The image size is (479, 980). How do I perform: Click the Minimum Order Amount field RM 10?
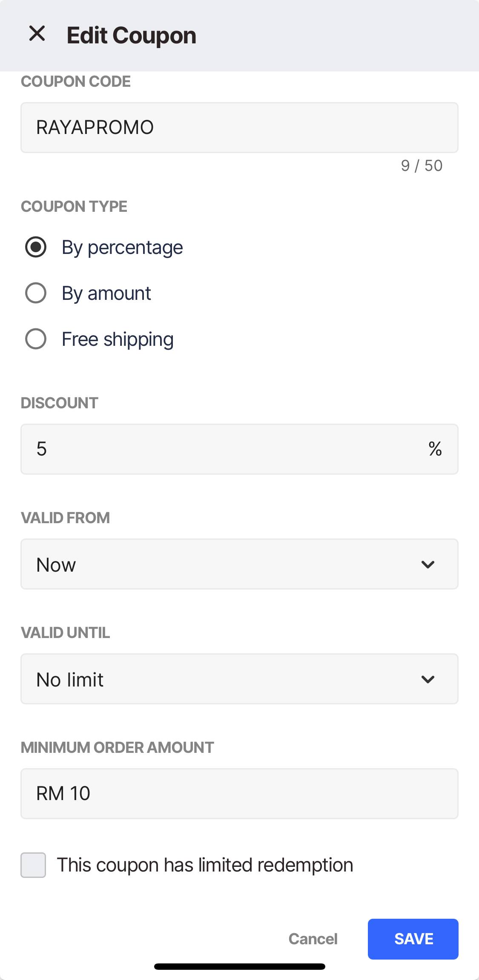[x=239, y=794]
